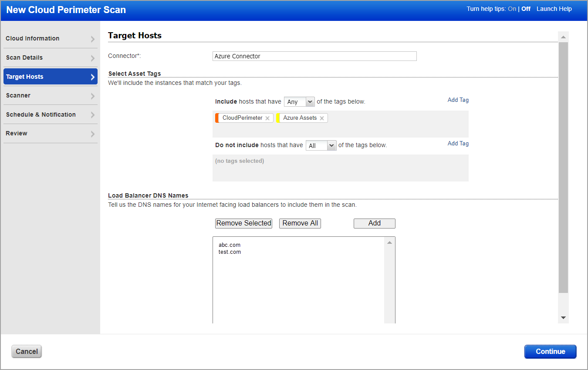Turn help tips Off

coord(526,9)
